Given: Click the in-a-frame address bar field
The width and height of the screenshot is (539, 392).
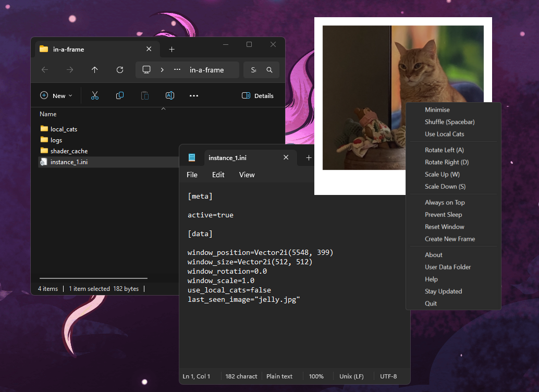Looking at the screenshot, I should pyautogui.click(x=187, y=70).
